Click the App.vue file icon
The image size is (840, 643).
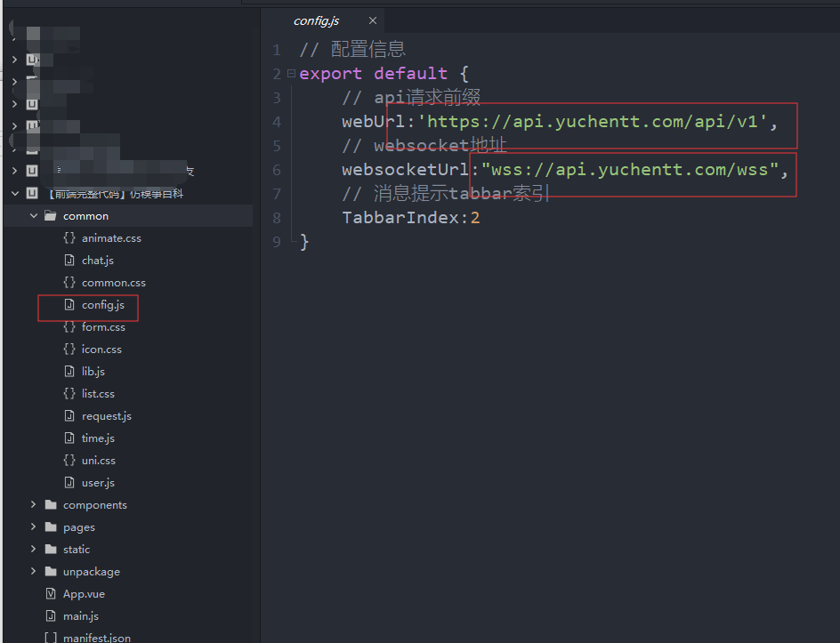(x=51, y=593)
